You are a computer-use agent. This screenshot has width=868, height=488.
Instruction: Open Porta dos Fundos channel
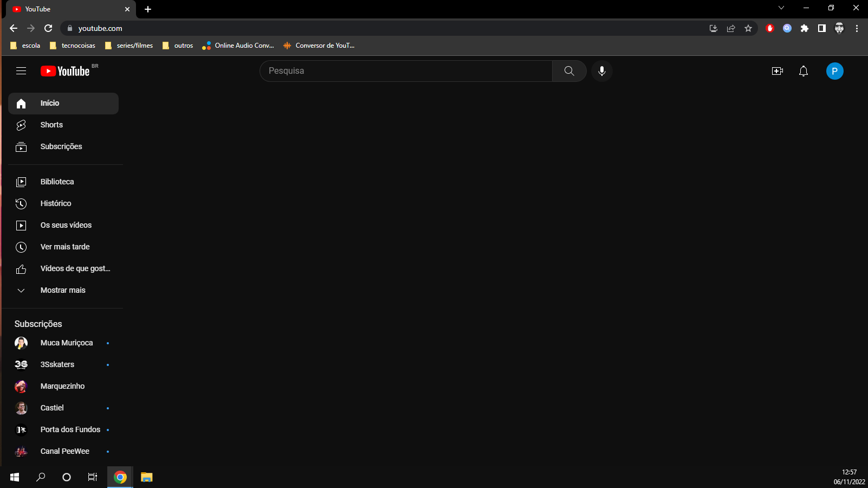[63, 430]
